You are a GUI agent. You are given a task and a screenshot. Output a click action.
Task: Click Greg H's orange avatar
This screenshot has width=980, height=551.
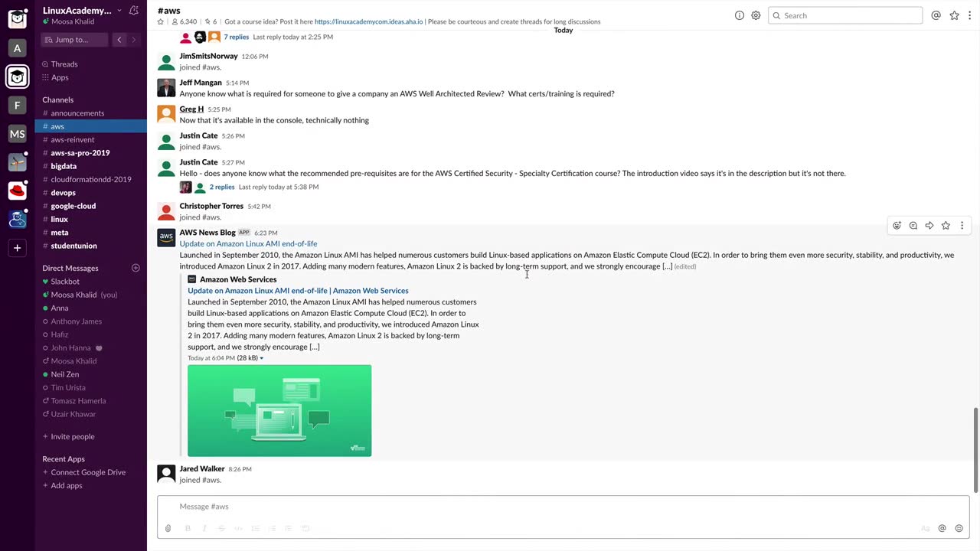click(166, 115)
